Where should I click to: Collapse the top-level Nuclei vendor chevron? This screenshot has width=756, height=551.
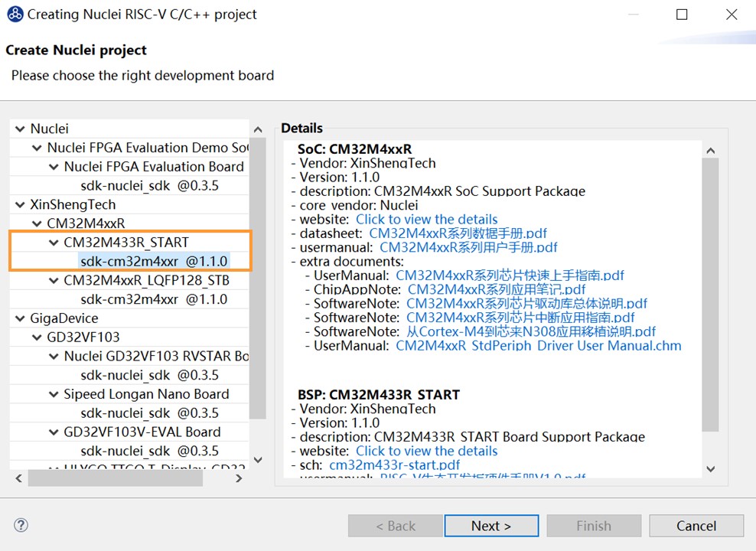coord(20,129)
